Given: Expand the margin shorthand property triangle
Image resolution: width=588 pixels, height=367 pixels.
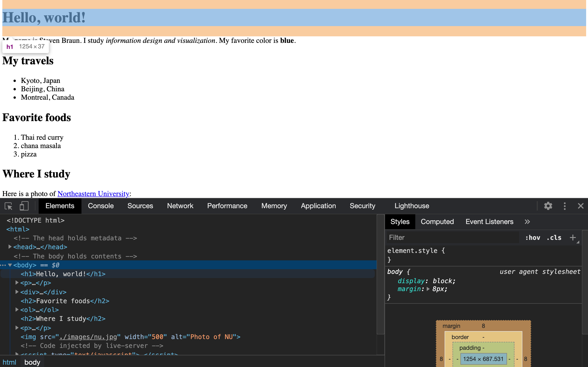Looking at the screenshot, I should 428,289.
